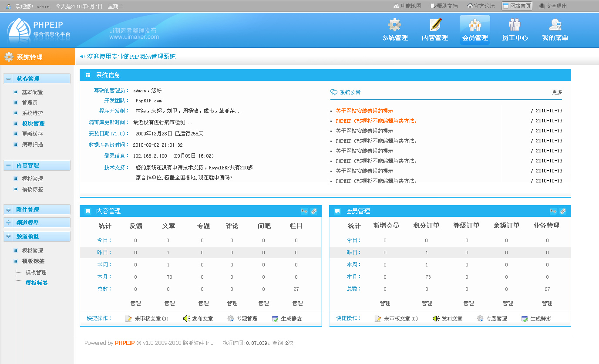Click 发布文章 speaker icon in 内容管理 panel
This screenshot has height=364, width=599.
(186, 319)
